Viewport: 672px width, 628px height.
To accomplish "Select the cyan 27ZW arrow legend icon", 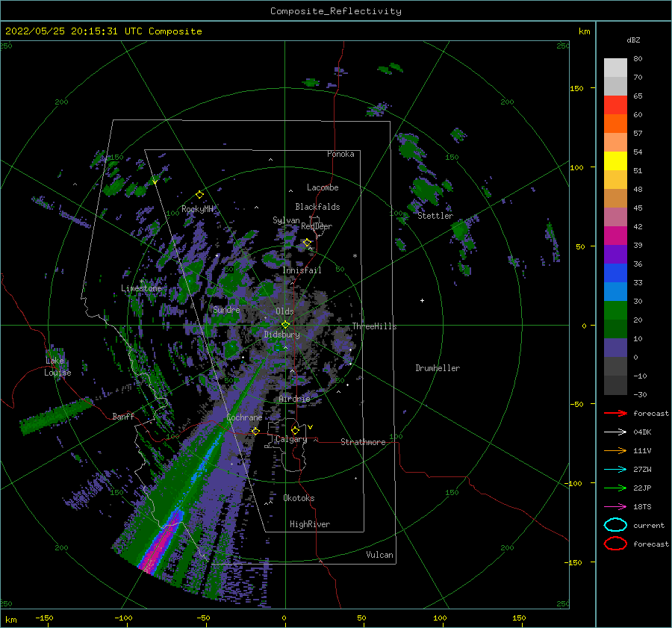I will pos(615,470).
